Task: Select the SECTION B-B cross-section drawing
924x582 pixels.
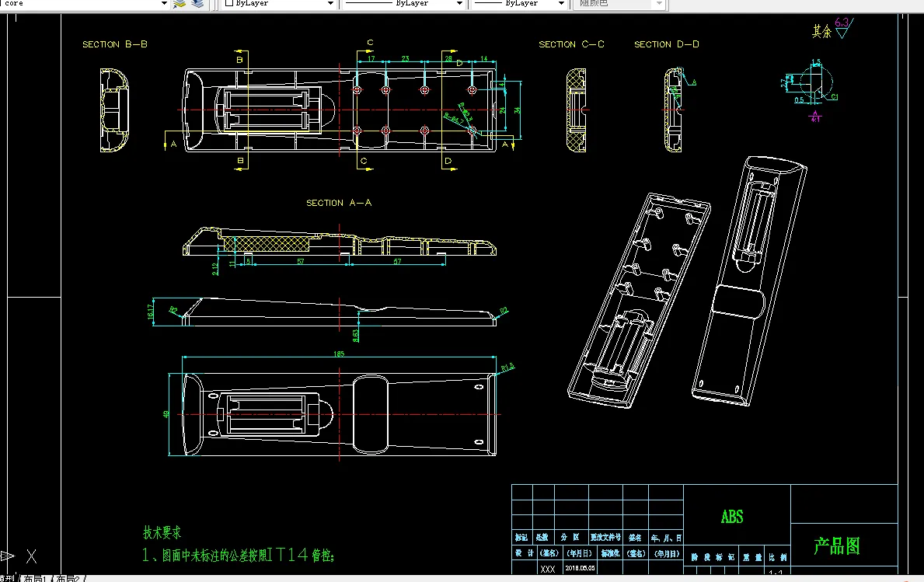Action: tap(114, 110)
